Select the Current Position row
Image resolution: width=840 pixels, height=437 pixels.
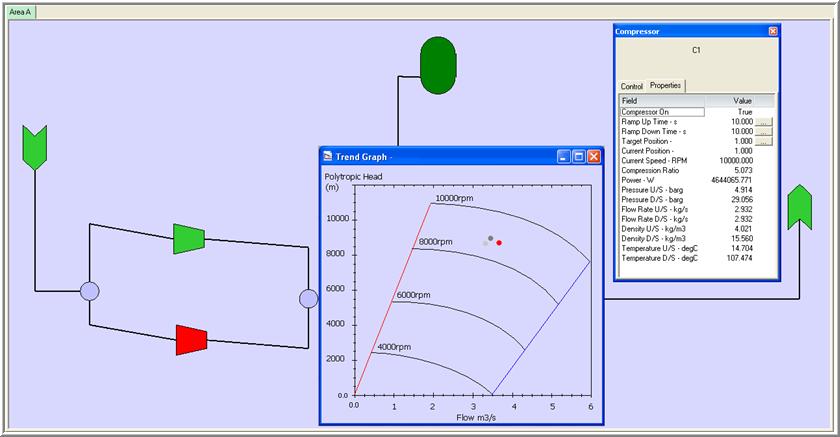click(x=697, y=151)
